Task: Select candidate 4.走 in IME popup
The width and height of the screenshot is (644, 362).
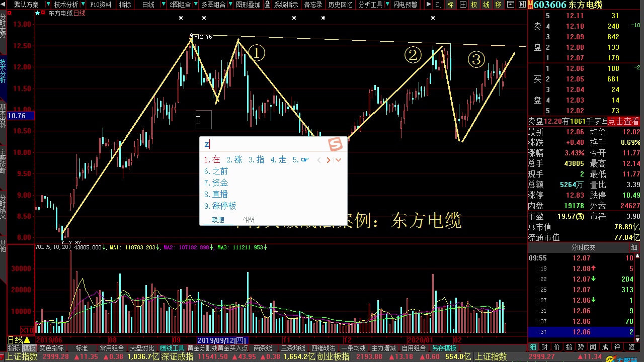Action: pos(278,159)
